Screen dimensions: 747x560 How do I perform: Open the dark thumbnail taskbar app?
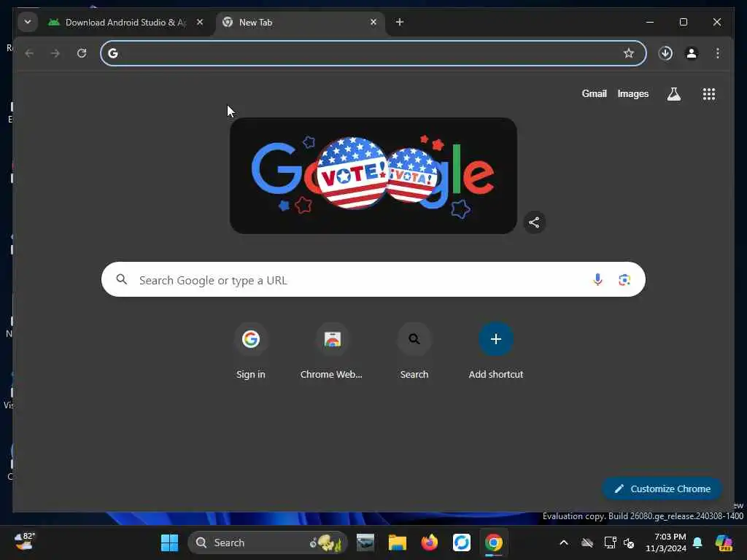(365, 542)
